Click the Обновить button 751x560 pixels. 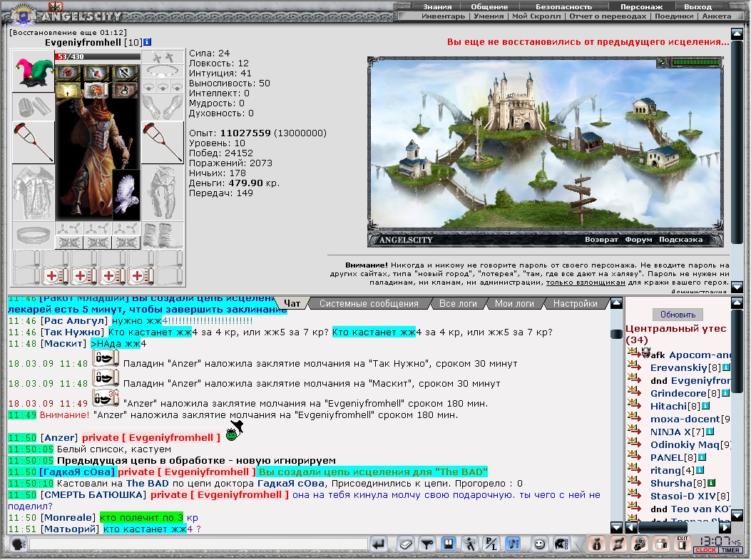coord(678,315)
